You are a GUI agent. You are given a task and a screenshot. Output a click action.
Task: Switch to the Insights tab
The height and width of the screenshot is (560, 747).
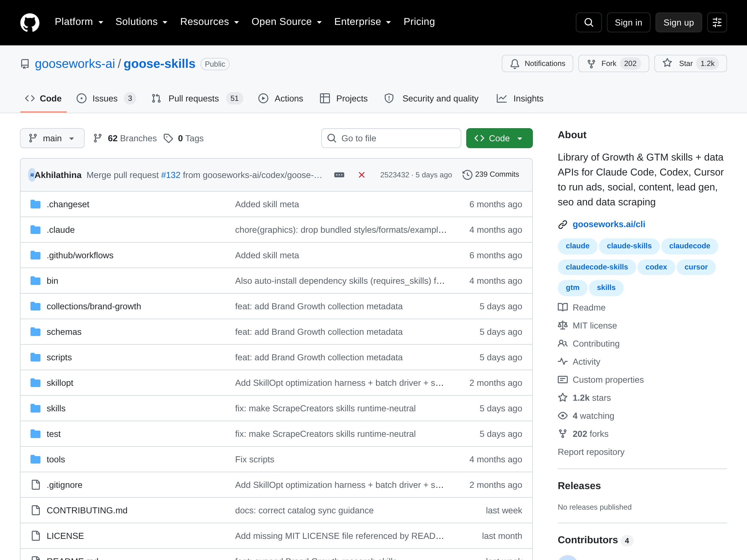[x=520, y=99]
